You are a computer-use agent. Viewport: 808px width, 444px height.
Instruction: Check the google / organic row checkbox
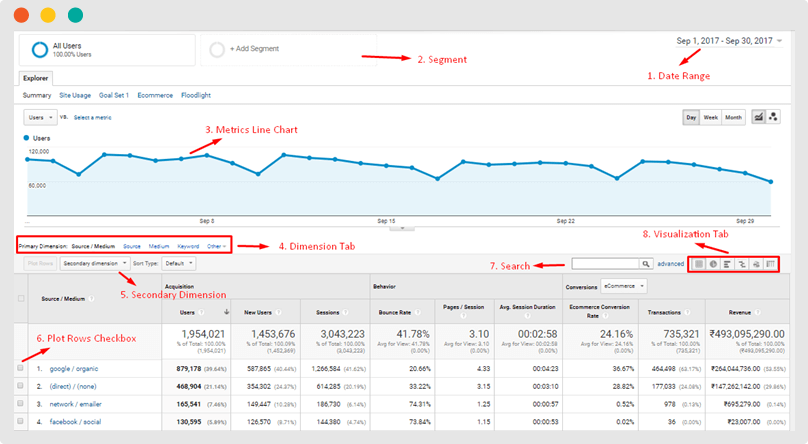pyautogui.click(x=21, y=369)
